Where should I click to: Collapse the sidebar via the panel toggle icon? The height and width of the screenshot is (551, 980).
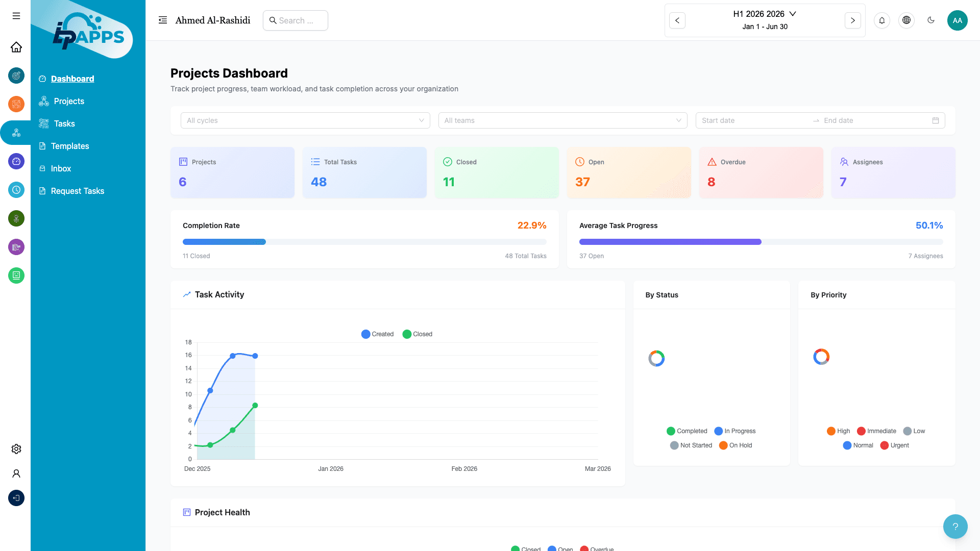162,20
